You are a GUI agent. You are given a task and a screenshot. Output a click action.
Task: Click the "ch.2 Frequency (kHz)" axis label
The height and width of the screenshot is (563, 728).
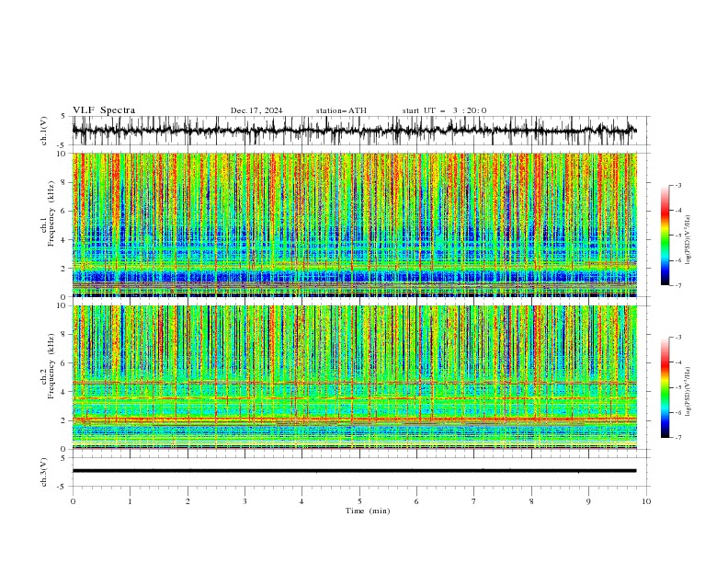click(48, 366)
